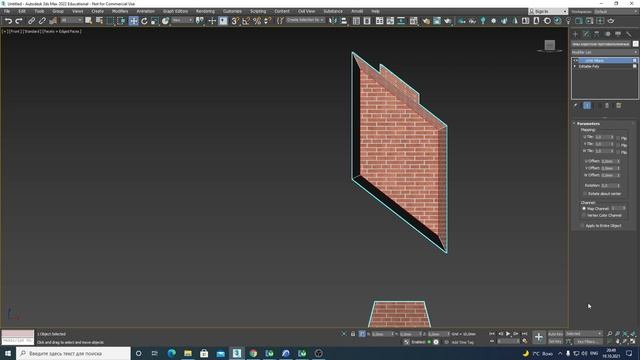Open the Graph Editors menu
Viewport: 640px width, 360px height.
[x=175, y=11]
